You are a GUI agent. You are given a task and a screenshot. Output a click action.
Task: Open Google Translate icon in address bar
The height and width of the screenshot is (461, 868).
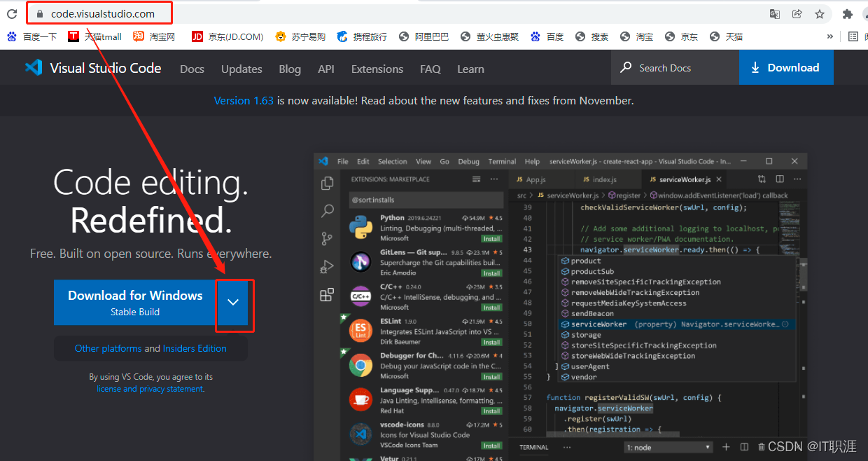tap(775, 14)
